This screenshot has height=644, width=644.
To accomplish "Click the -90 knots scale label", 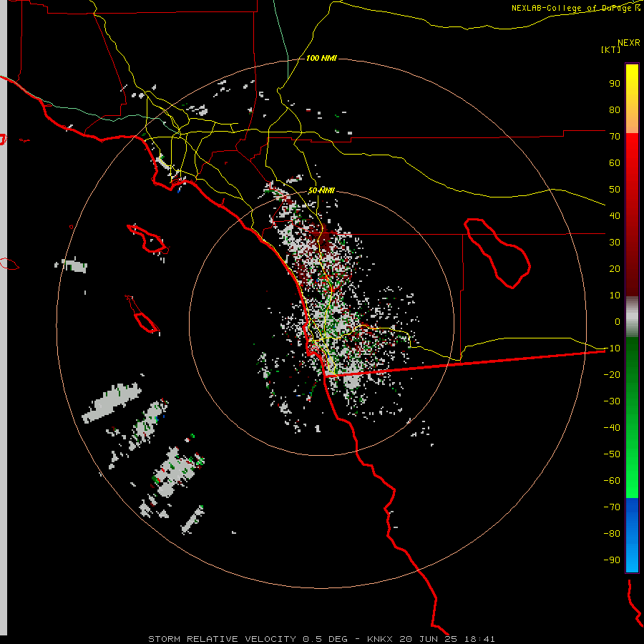I will 612,560.
